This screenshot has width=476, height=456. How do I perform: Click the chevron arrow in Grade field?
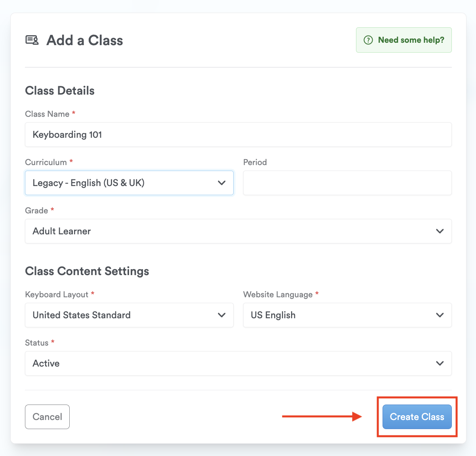[x=440, y=231]
